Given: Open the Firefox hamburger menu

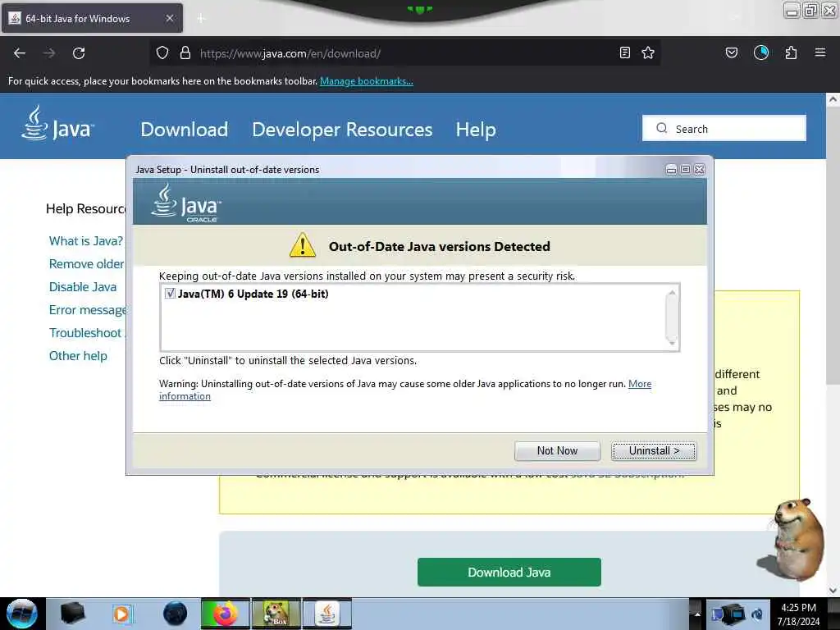Looking at the screenshot, I should point(820,52).
